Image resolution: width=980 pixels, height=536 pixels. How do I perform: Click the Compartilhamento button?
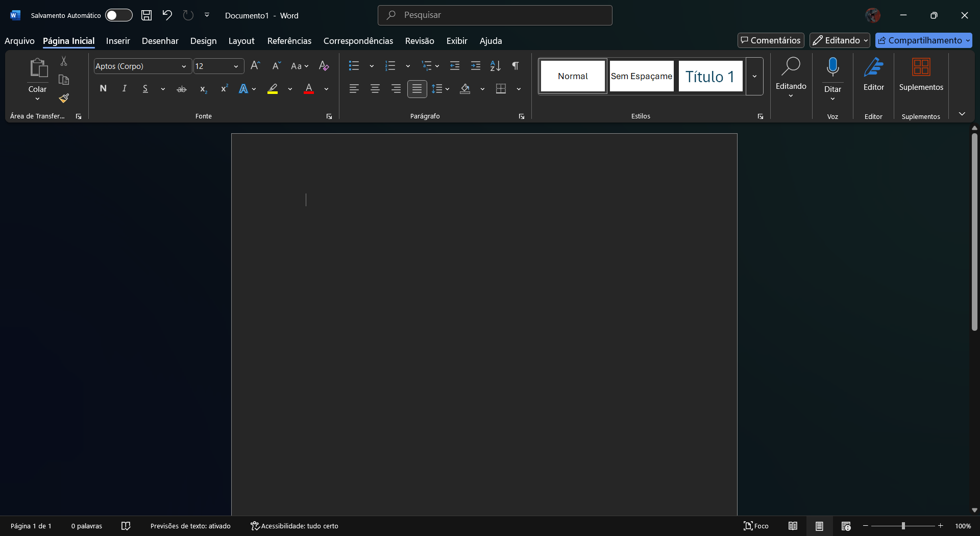[924, 40]
